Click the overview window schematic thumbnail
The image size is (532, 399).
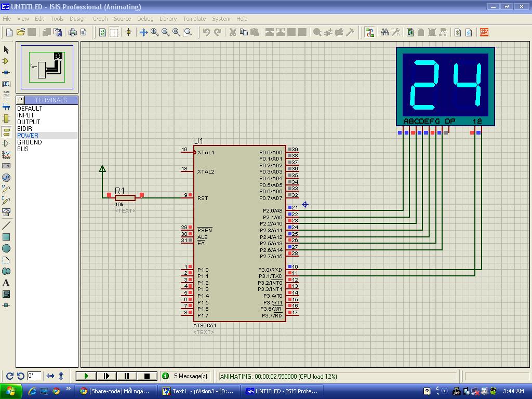point(47,68)
